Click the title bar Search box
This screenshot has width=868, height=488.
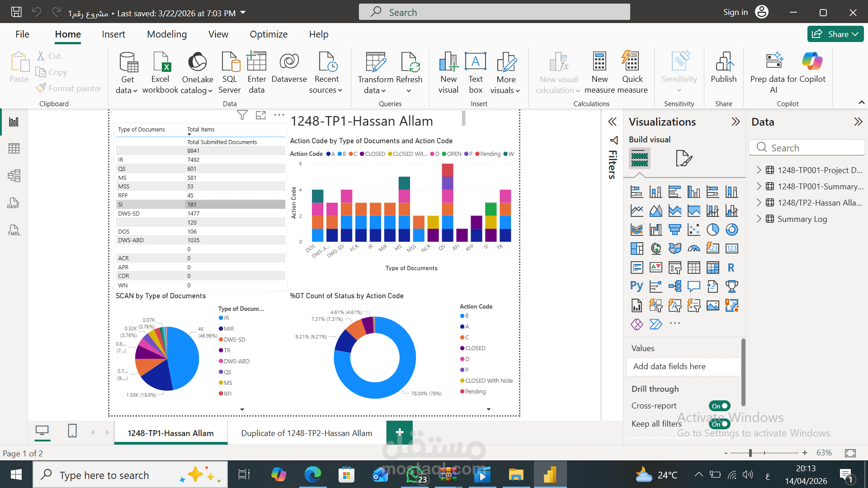(x=494, y=12)
